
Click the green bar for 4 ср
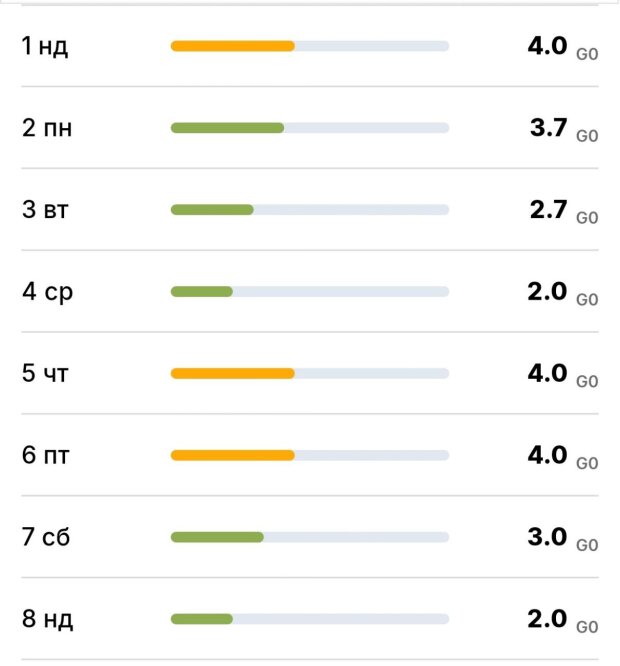202,292
